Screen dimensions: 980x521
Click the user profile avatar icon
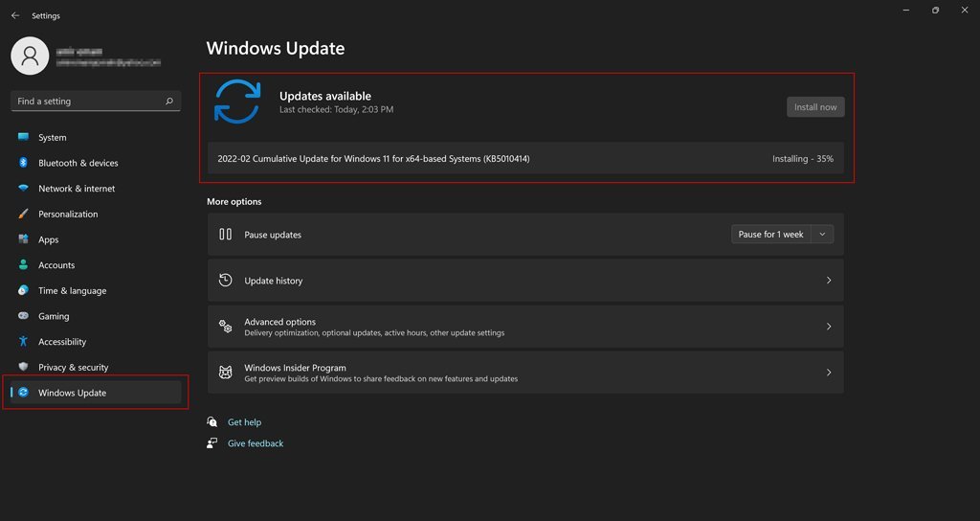(x=30, y=56)
